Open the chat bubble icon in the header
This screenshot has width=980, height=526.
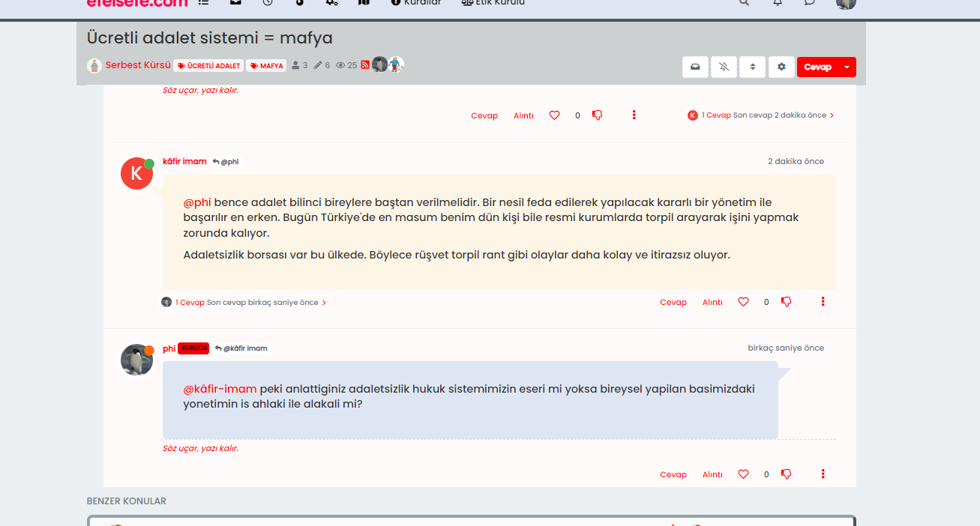[x=811, y=3]
